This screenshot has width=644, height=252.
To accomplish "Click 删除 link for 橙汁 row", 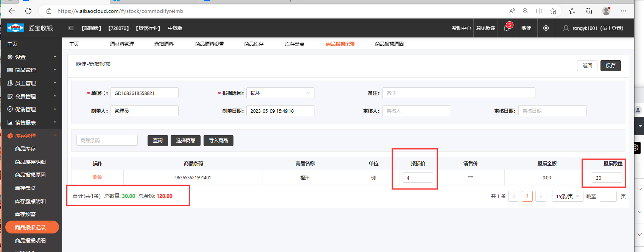I will point(97,177).
